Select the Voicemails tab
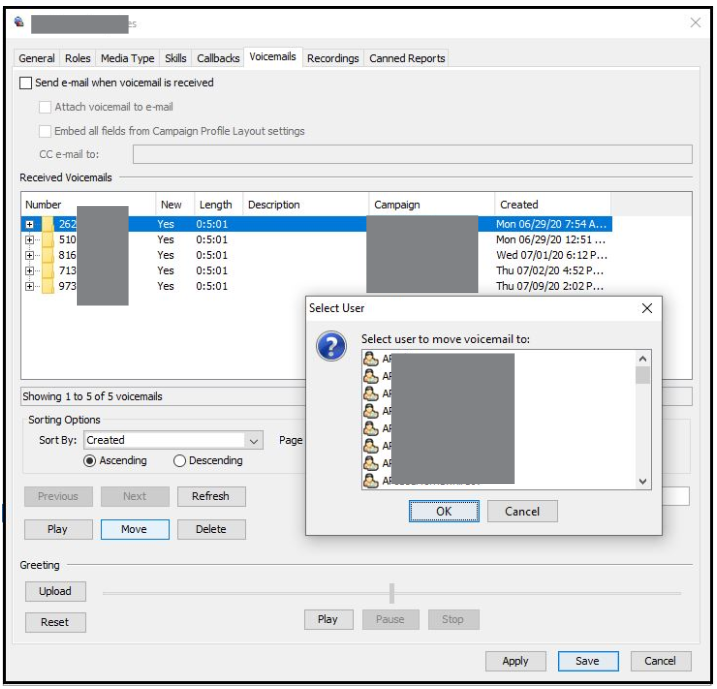 (273, 57)
